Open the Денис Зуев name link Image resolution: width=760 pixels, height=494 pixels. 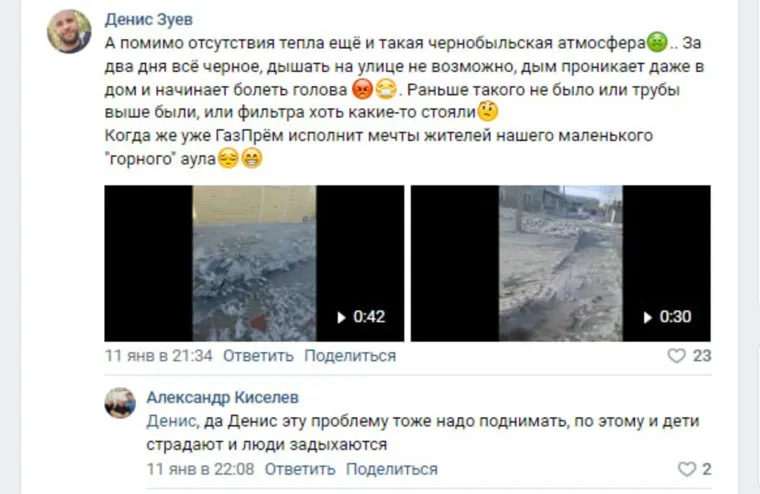pos(149,19)
